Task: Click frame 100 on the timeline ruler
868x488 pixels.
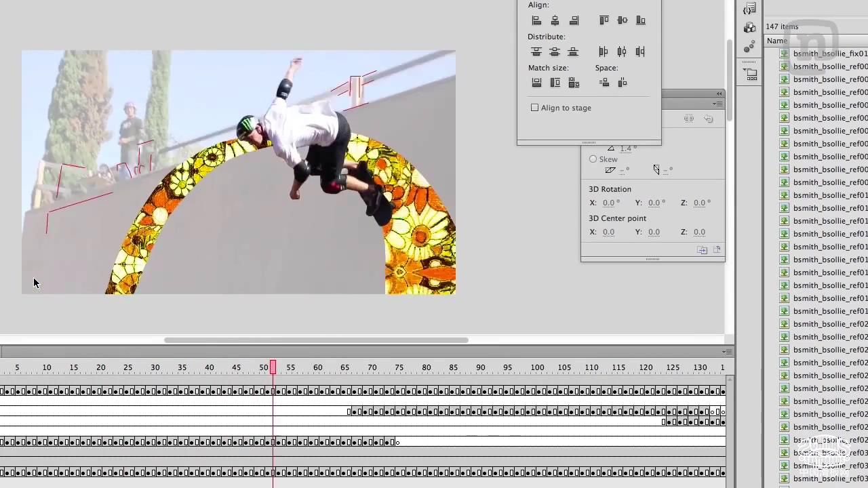Action: point(537,367)
